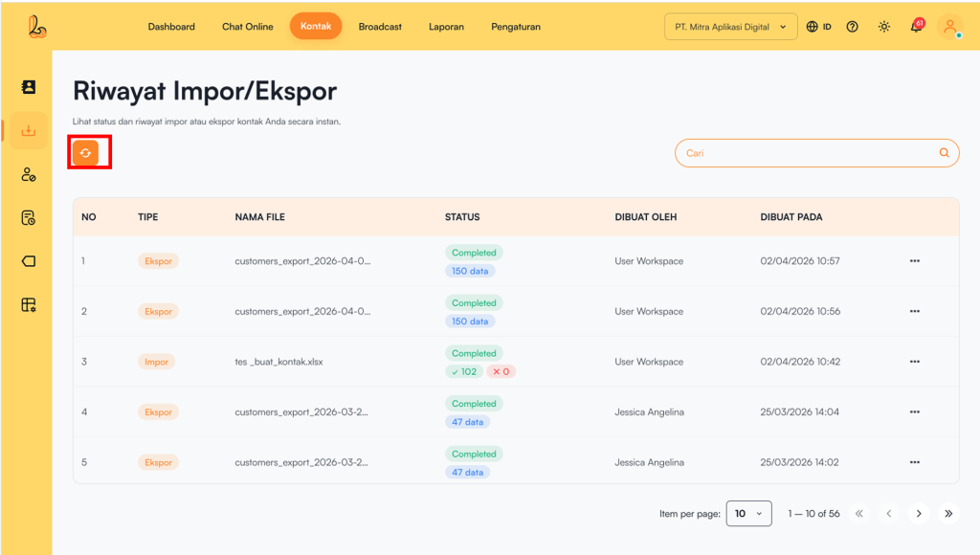
Task: Open the contacts list sidebar icon
Action: click(x=29, y=87)
